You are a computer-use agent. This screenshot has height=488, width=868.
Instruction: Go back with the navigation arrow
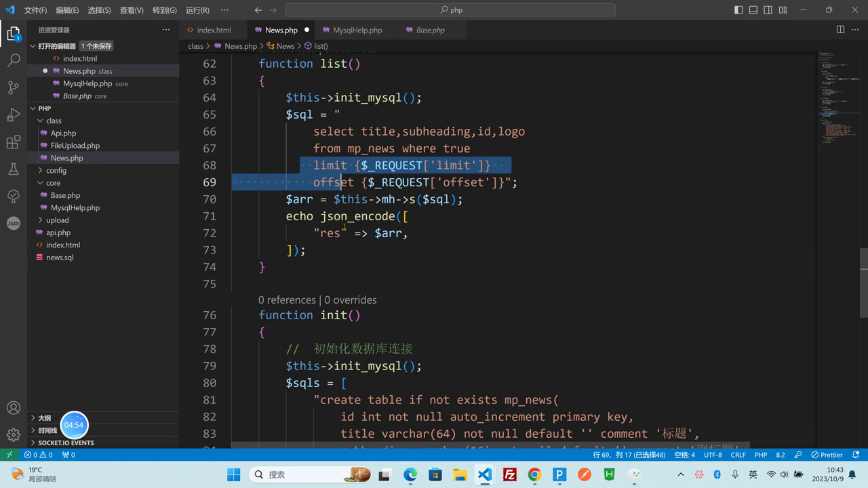pos(258,10)
